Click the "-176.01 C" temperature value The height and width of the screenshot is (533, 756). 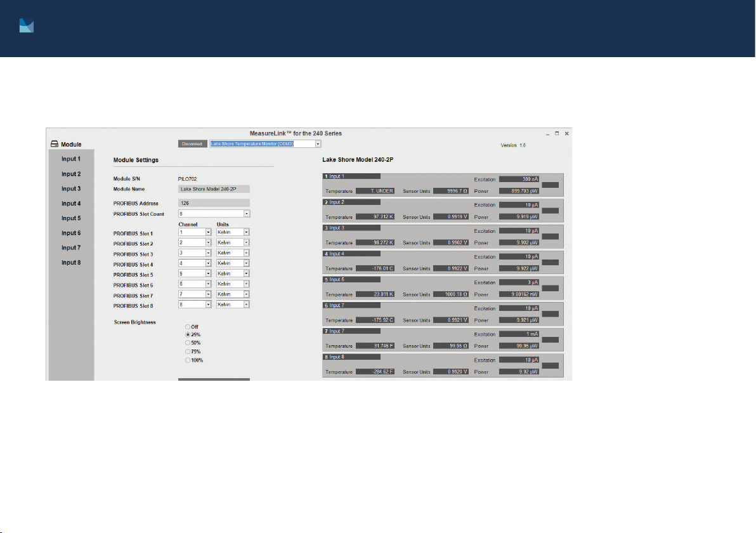pyautogui.click(x=375, y=268)
